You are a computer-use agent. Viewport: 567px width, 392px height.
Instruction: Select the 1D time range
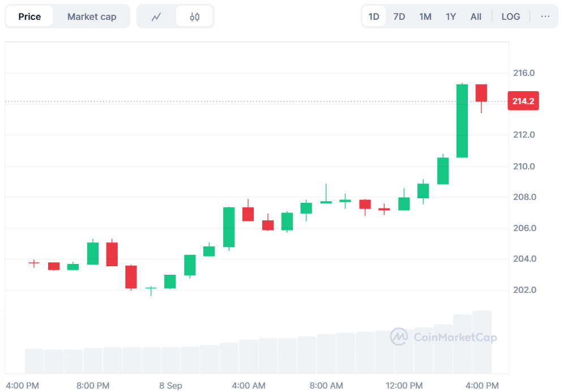[374, 16]
